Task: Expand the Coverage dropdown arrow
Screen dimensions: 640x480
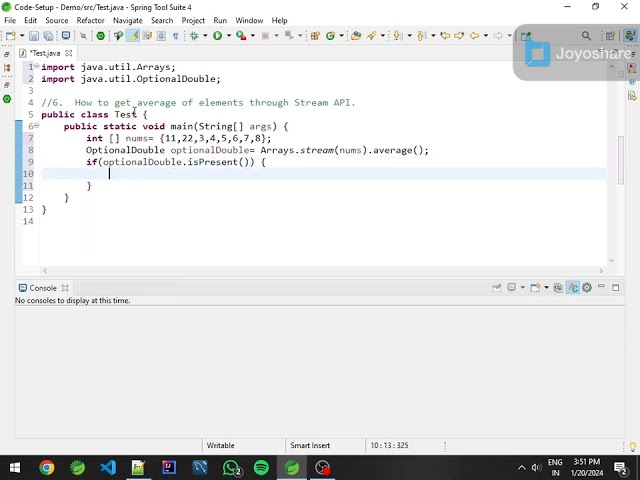Action: pyautogui.click(x=253, y=36)
